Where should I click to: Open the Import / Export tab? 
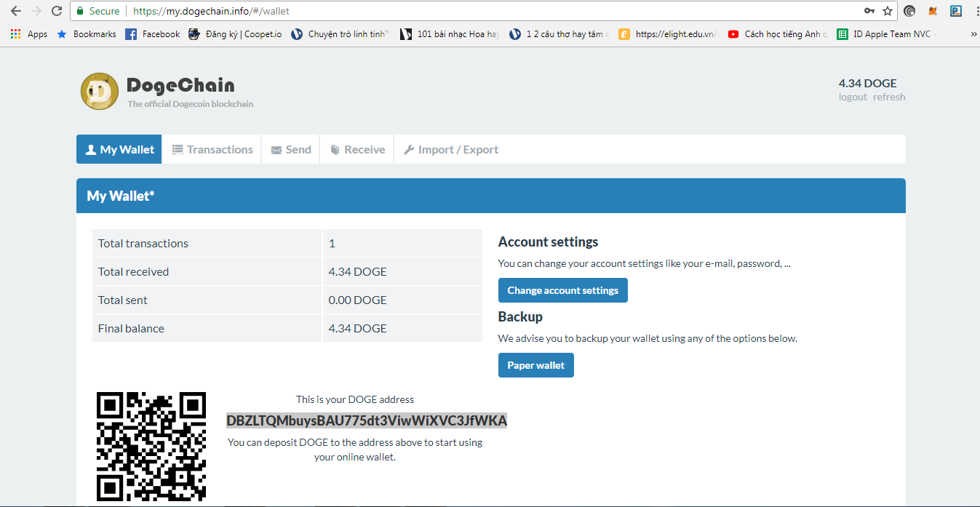point(450,149)
